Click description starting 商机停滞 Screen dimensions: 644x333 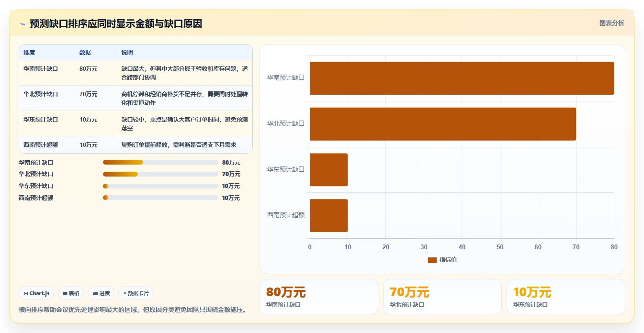(184, 98)
